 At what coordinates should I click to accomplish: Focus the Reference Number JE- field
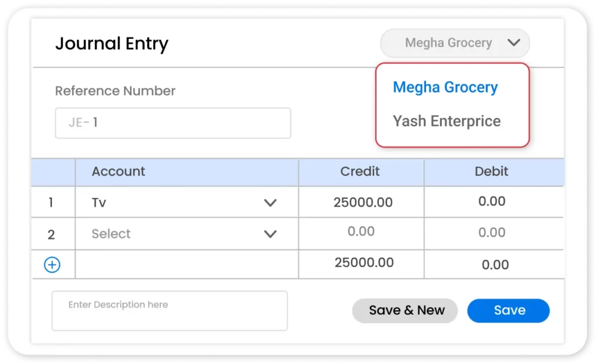point(173,123)
